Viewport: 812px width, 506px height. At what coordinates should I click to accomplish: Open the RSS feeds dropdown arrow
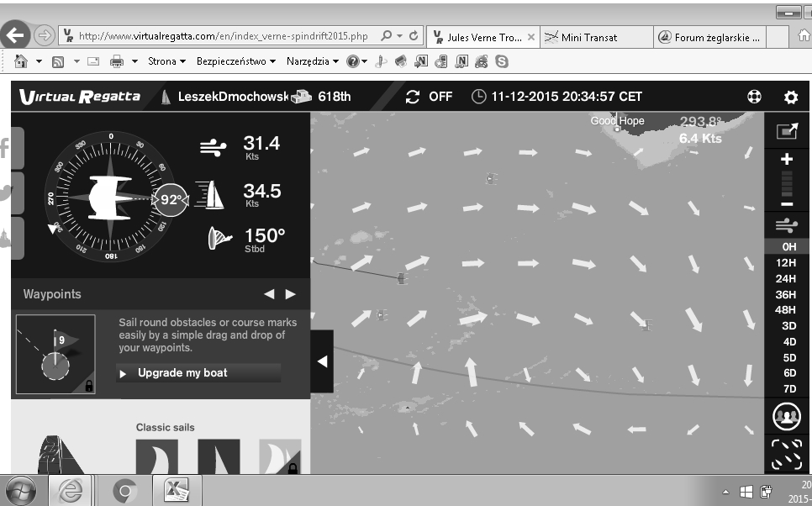tap(76, 61)
